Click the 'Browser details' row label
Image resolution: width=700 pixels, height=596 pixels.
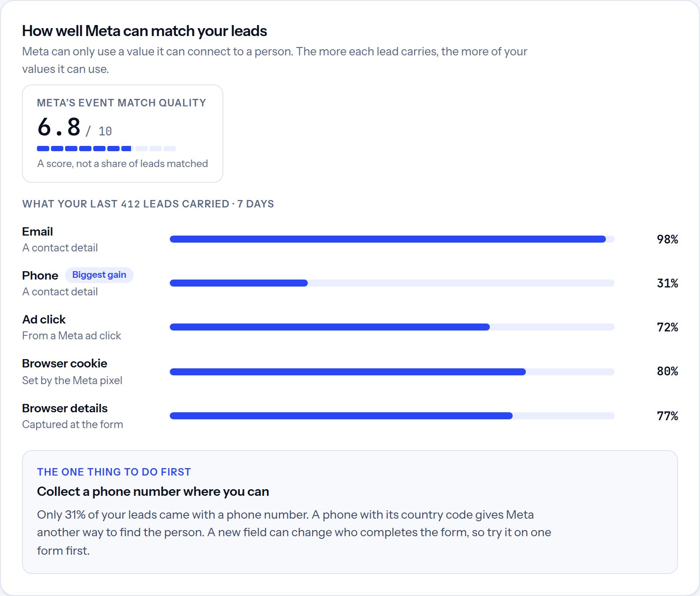pyautogui.click(x=65, y=408)
